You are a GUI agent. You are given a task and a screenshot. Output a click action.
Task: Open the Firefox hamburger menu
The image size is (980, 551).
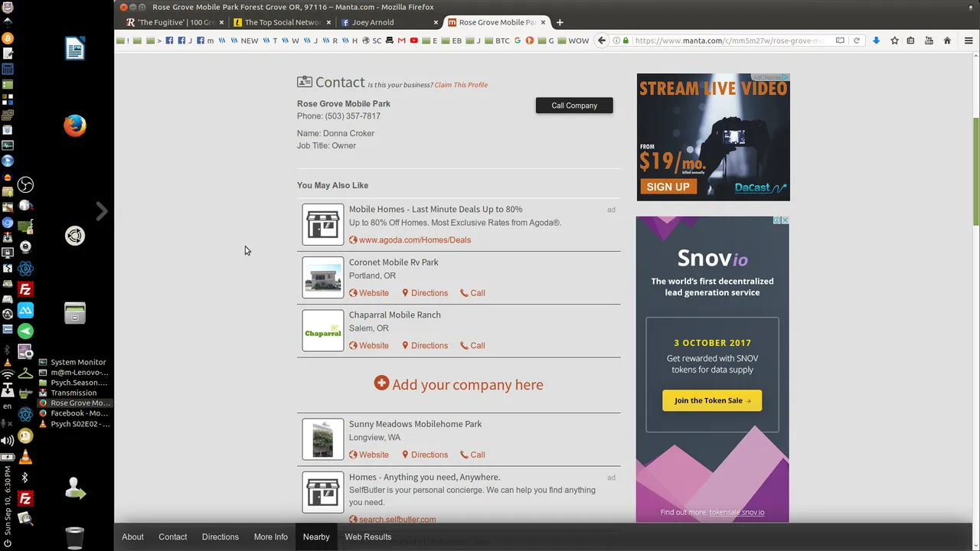click(969, 41)
